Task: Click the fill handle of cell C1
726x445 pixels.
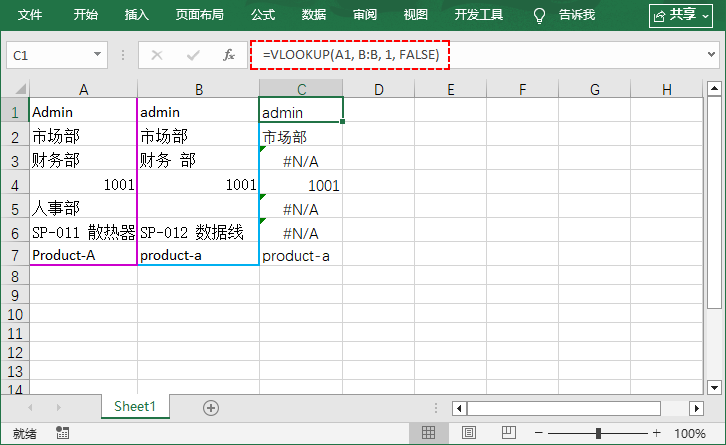Action: [x=342, y=121]
